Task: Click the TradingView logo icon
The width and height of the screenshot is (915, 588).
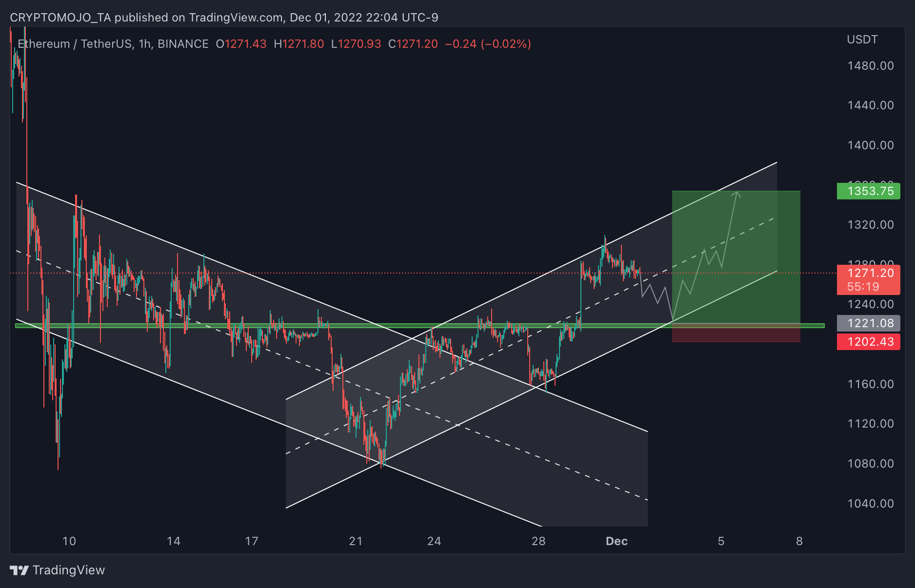Action: 20,570
